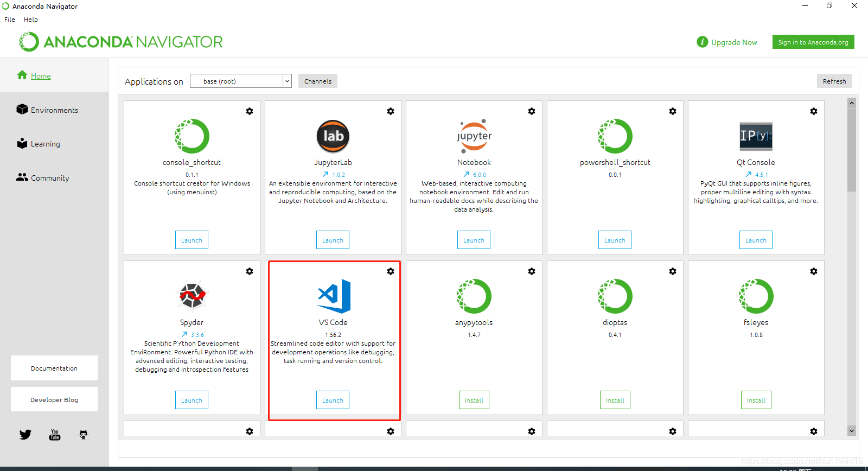Click Qt Console version 4.5.1 update arrow

749,174
